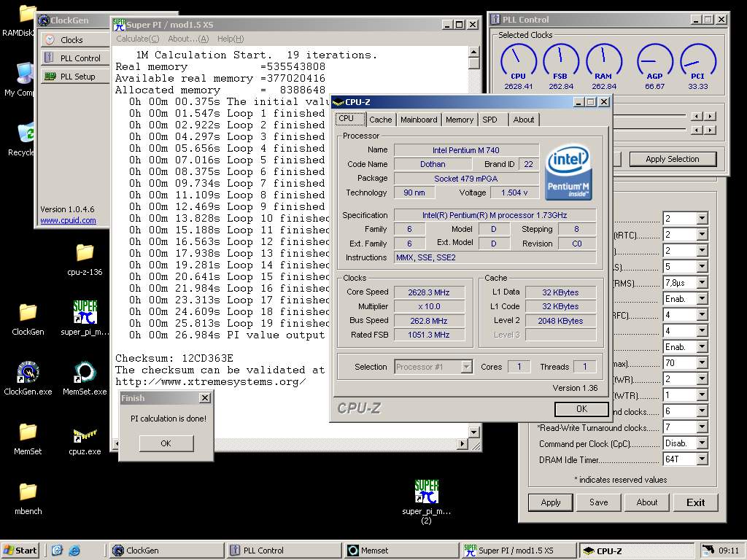Click the FSB clock gauge
This screenshot has width=747, height=560.
[561, 62]
